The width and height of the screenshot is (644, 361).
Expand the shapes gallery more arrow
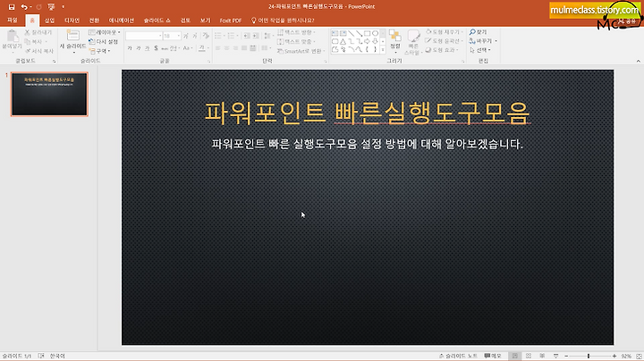[x=383, y=50]
